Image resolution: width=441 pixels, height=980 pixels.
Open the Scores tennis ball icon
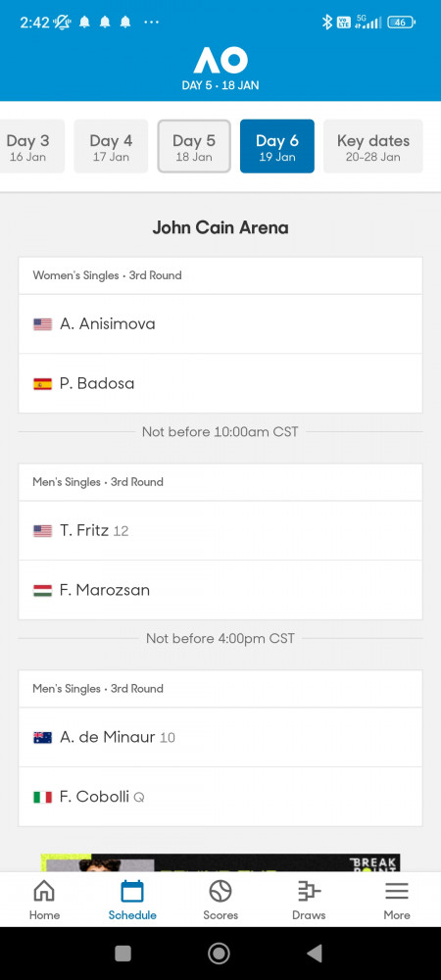(x=220, y=891)
